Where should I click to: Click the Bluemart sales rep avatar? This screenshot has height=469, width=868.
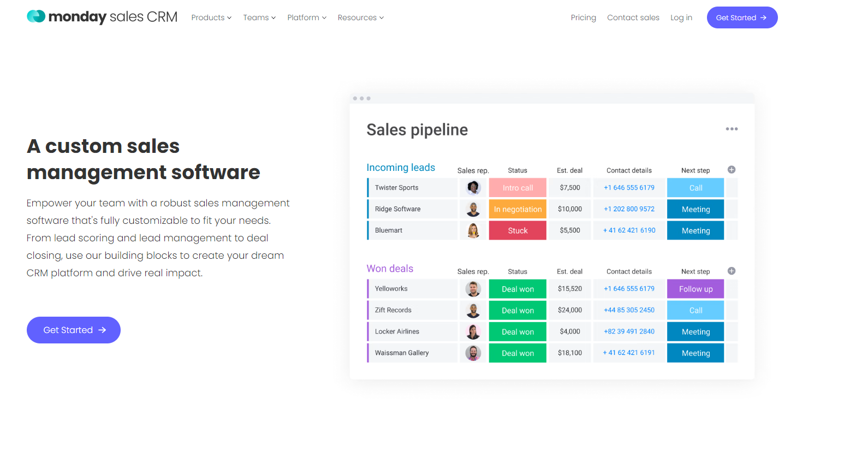coord(473,230)
